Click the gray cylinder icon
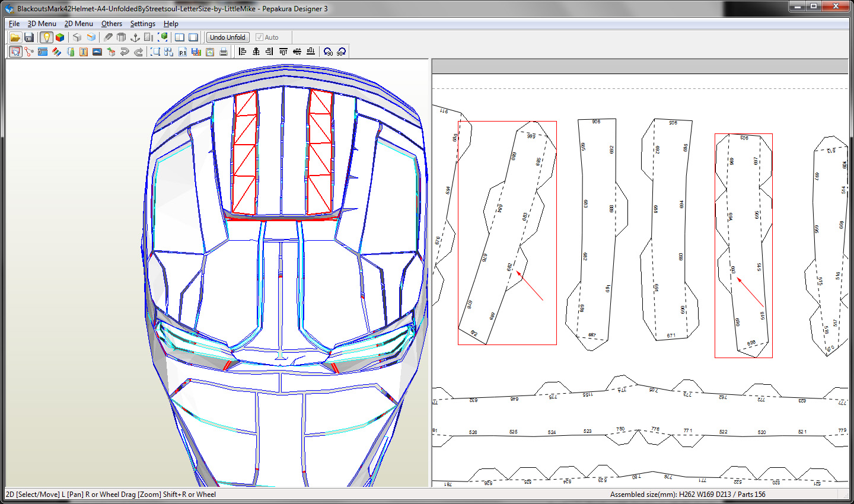Image resolution: width=854 pixels, height=504 pixels. (121, 37)
